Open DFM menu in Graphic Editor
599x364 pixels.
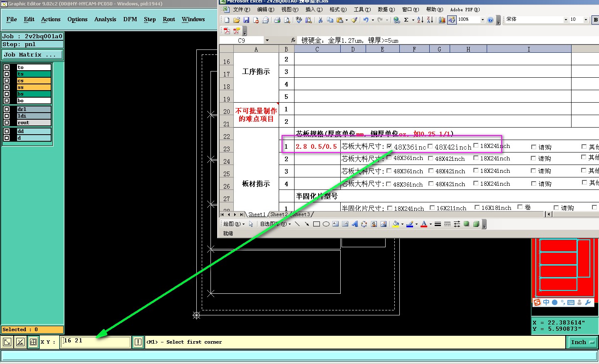pos(130,20)
